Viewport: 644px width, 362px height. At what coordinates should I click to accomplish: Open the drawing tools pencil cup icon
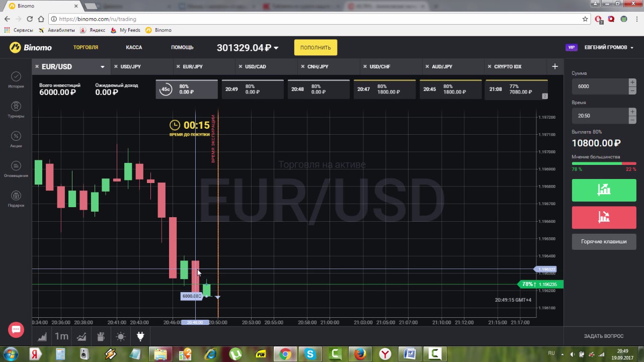pyautogui.click(x=101, y=337)
